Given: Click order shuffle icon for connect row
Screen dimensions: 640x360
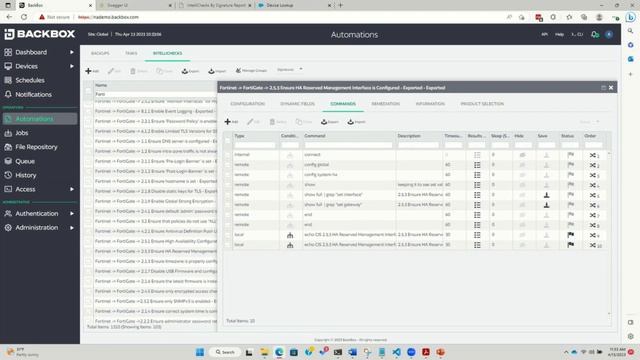Looking at the screenshot, I should [593, 155].
